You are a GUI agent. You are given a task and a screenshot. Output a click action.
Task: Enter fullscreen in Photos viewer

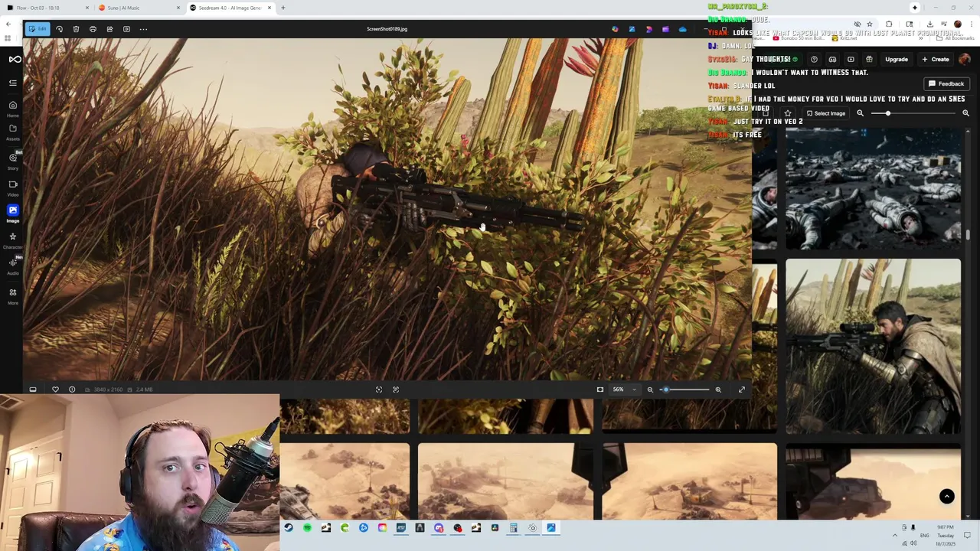[x=742, y=390]
